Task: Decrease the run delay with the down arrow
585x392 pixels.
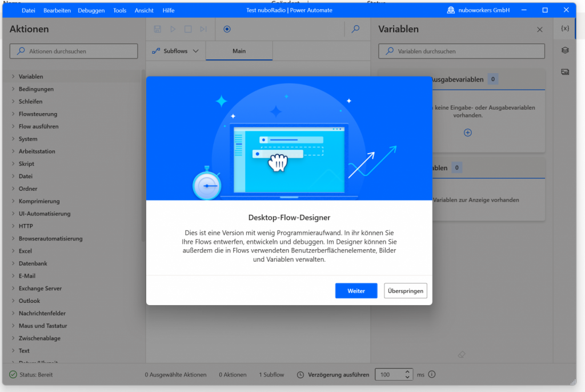Action: pos(407,377)
